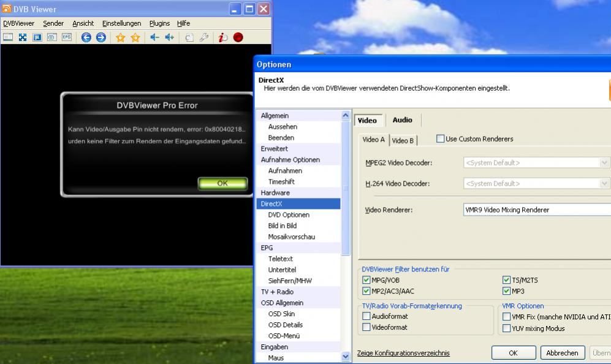
Task: Uncheck the MP2/AC3/AAC filter checkbox
Action: 366,290
